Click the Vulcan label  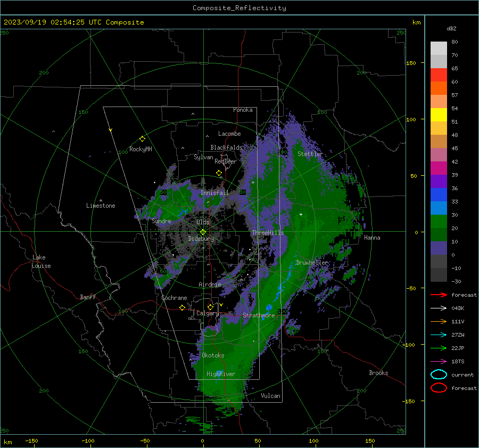pyautogui.click(x=270, y=396)
